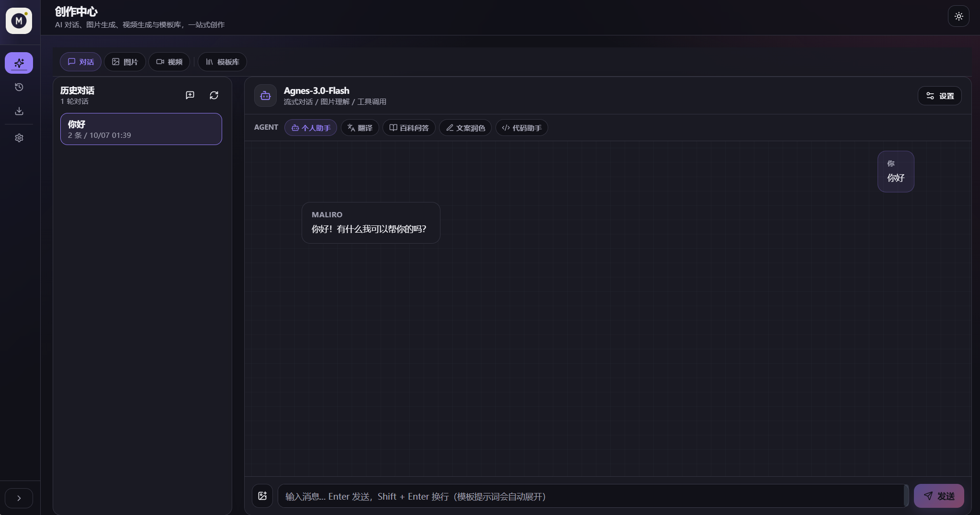Open the 模板库 tab
980x515 pixels.
pyautogui.click(x=222, y=62)
